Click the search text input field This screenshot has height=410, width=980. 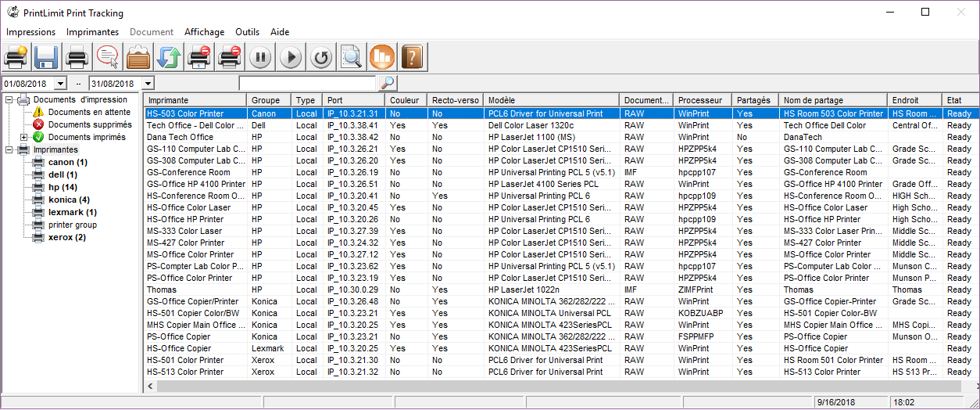[x=308, y=83]
